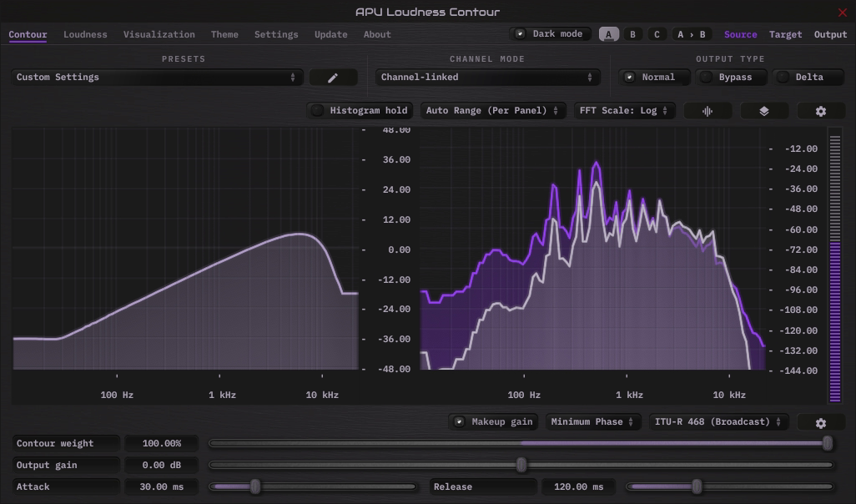The height and width of the screenshot is (504, 856).
Task: Open the Channel-linked channel mode dropdown
Action: [x=487, y=78]
